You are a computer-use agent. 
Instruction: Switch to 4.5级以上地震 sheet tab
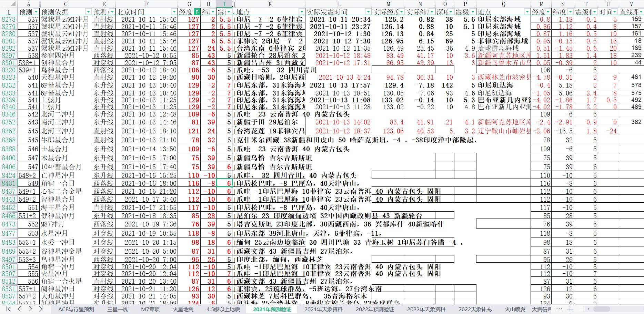[223, 309]
